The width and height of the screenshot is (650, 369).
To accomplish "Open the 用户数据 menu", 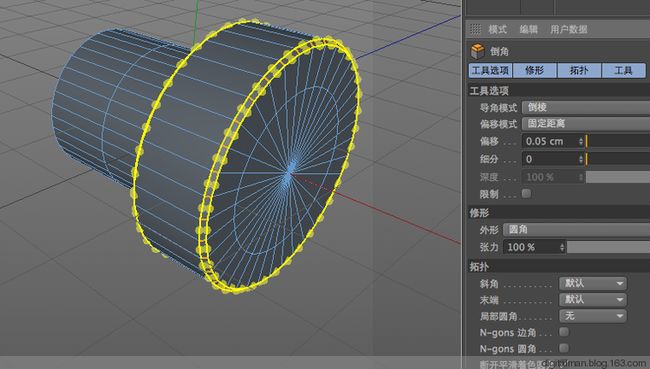I will click(568, 29).
